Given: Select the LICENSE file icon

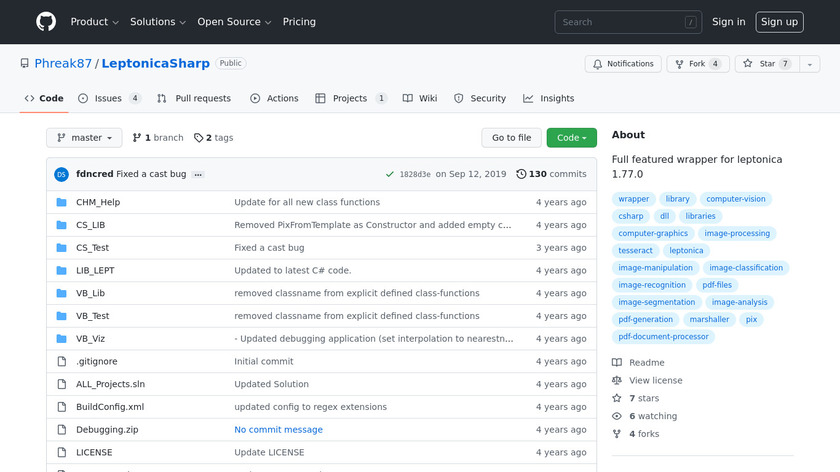Looking at the screenshot, I should 62,452.
